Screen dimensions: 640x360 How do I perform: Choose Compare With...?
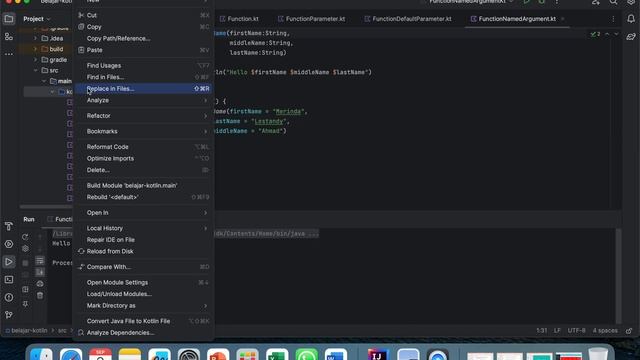pos(144,267)
